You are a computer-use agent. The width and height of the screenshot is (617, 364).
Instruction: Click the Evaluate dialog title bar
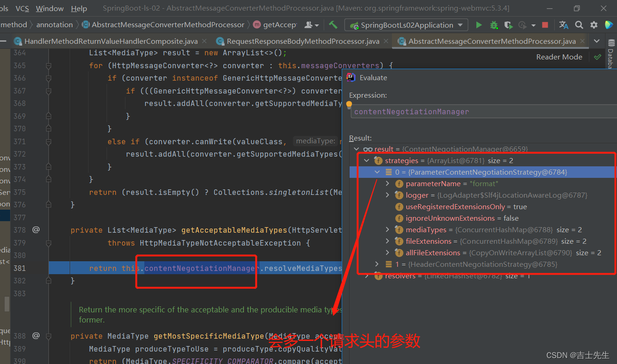pyautogui.click(x=480, y=77)
